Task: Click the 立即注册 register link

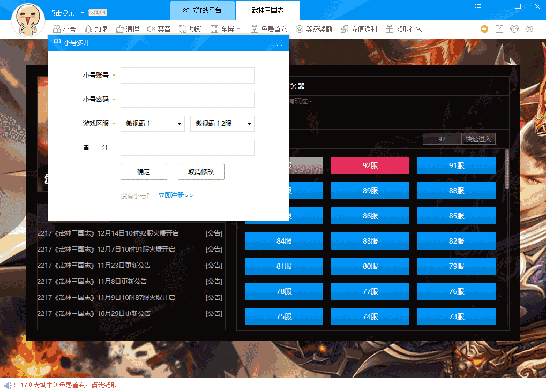Action: pyautogui.click(x=175, y=195)
